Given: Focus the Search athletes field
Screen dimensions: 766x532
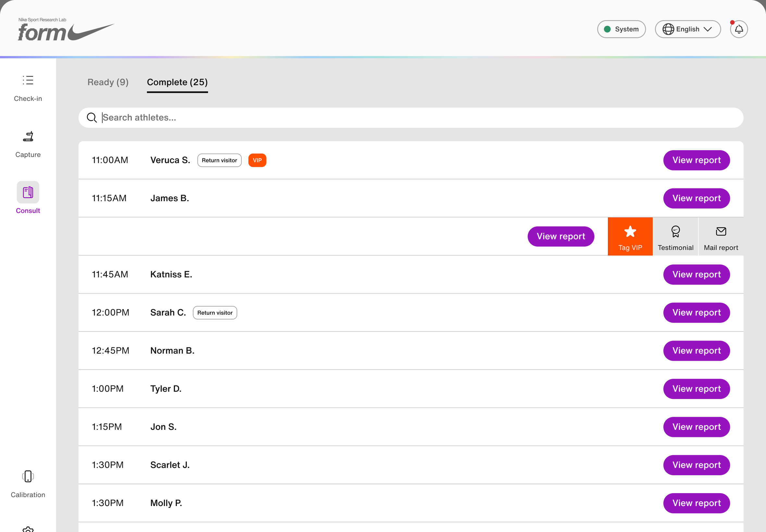Looking at the screenshot, I should point(411,118).
